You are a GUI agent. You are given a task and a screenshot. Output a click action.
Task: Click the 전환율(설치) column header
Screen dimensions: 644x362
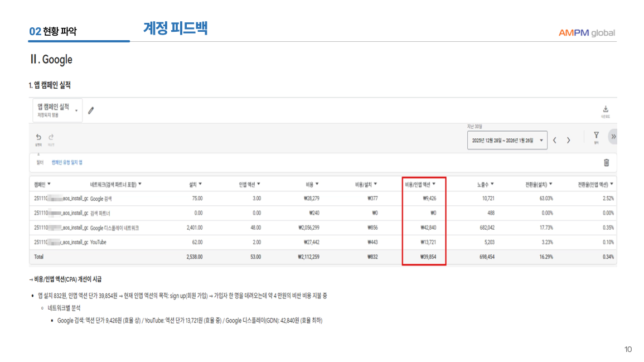(539, 184)
